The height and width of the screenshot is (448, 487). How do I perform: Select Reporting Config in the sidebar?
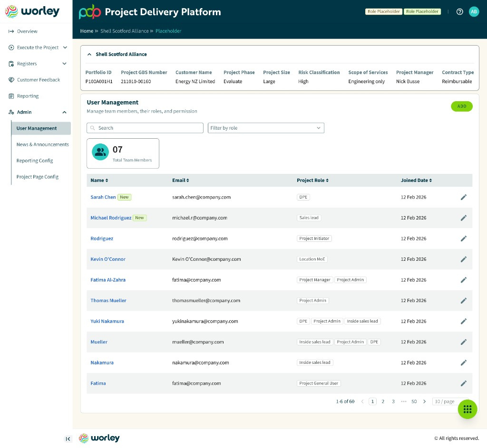tap(35, 161)
